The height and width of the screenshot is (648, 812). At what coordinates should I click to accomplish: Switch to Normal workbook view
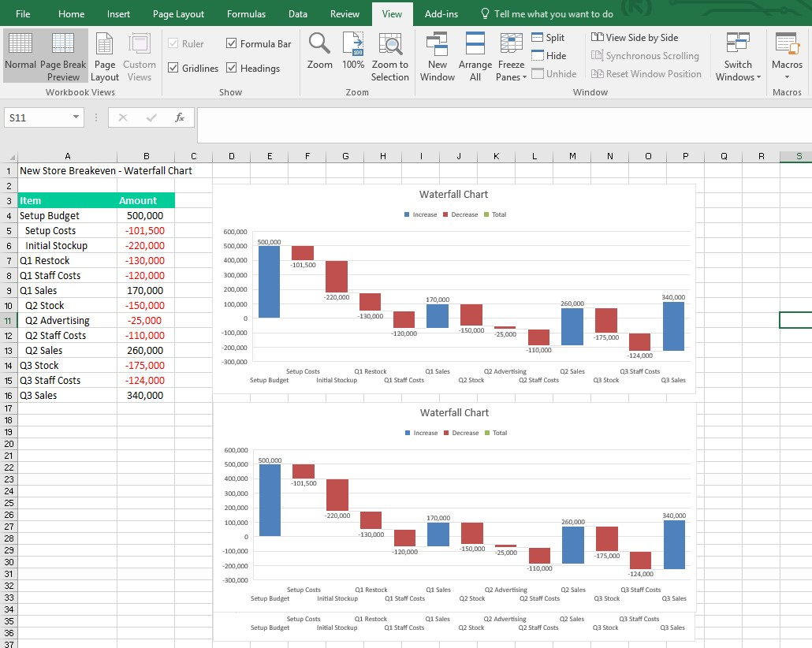coord(20,55)
